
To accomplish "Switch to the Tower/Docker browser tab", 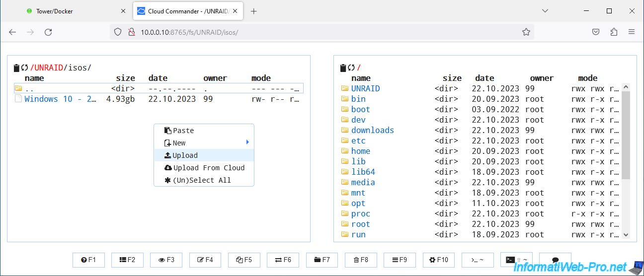I will (x=55, y=11).
